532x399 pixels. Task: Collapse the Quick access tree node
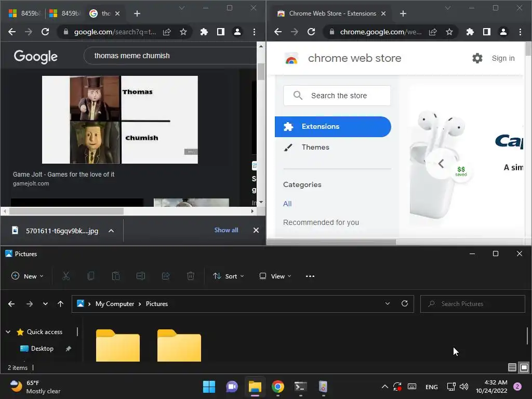click(8, 332)
